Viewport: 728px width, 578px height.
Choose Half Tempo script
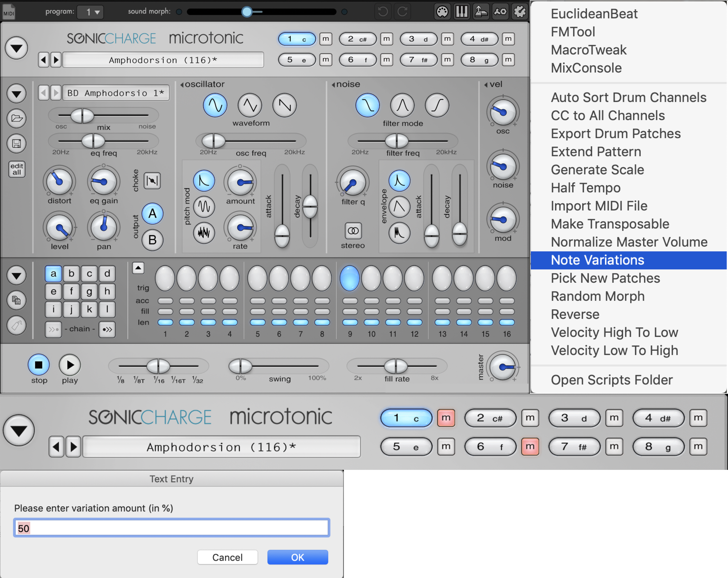click(x=628, y=188)
